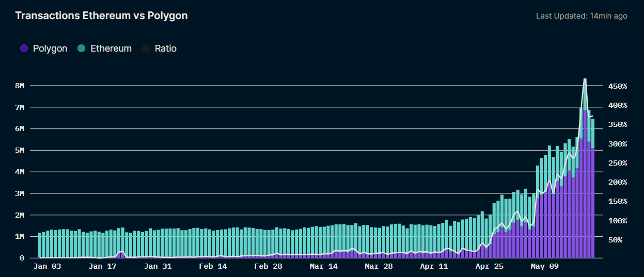The height and width of the screenshot is (277, 644).
Task: Click the 200% right axis label
Action: [x=617, y=182]
